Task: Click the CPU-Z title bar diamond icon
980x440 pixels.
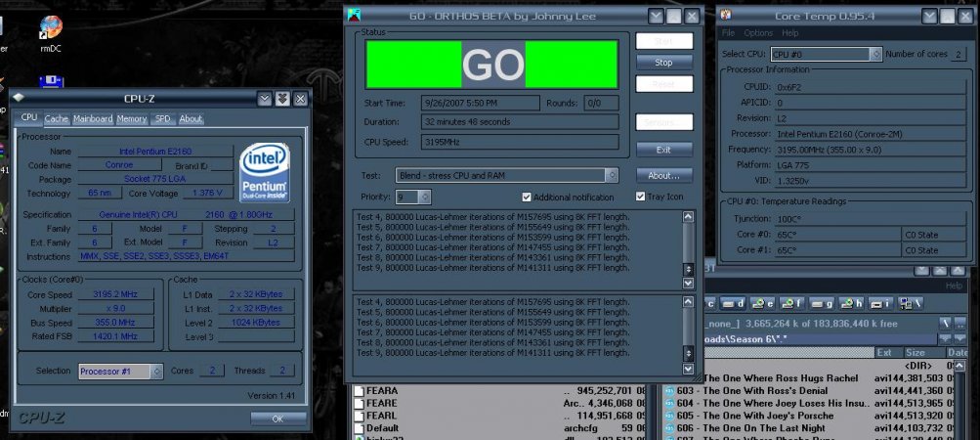Action: coord(19,98)
